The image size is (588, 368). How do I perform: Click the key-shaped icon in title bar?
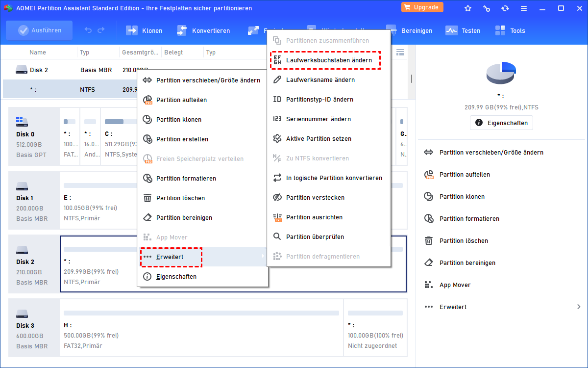[x=487, y=8]
